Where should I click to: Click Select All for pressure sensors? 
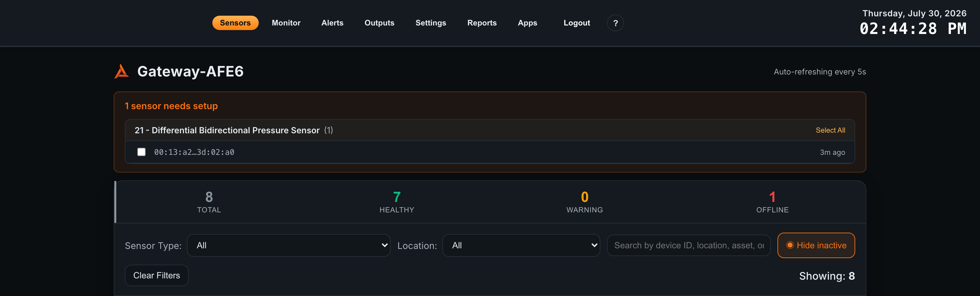click(x=830, y=130)
